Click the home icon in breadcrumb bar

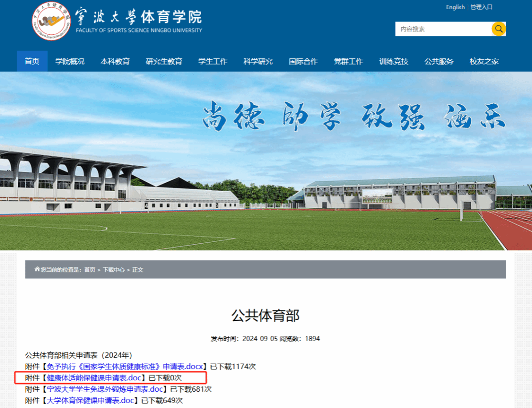(x=37, y=269)
